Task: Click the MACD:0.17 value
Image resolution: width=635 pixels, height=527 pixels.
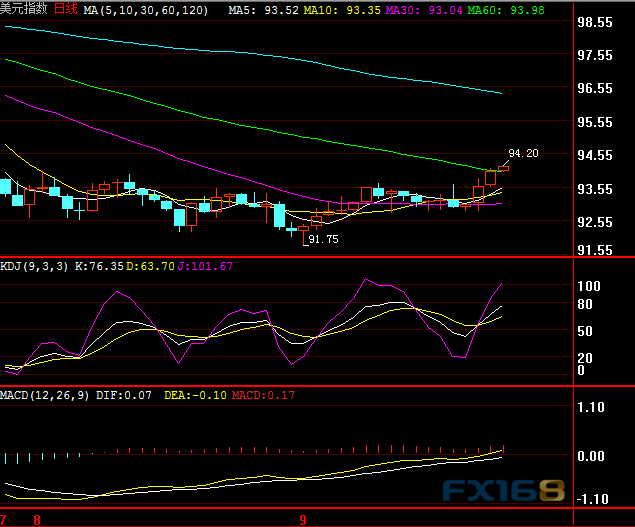Action: (x=263, y=395)
